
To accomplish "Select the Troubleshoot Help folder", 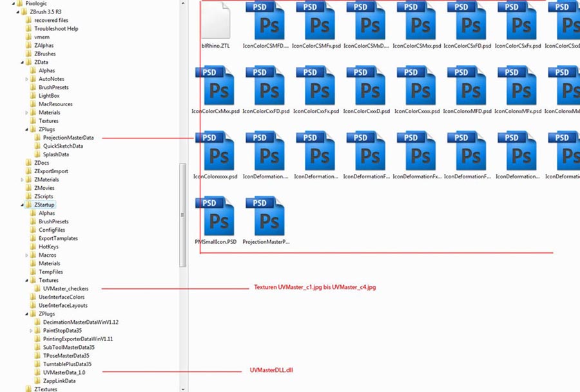I will click(x=56, y=29).
